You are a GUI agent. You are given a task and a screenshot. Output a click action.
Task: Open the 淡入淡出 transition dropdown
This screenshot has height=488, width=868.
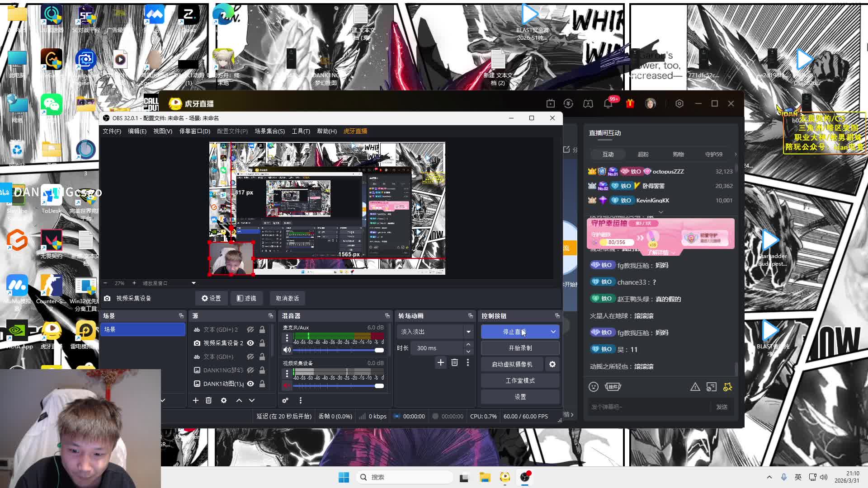click(x=468, y=332)
